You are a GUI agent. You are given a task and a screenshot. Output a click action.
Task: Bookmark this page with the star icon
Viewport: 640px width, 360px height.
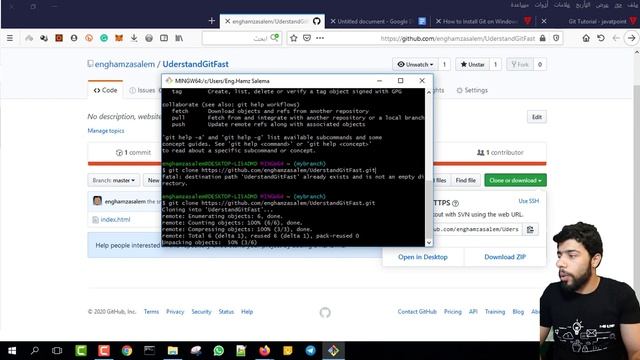pyautogui.click(x=293, y=38)
